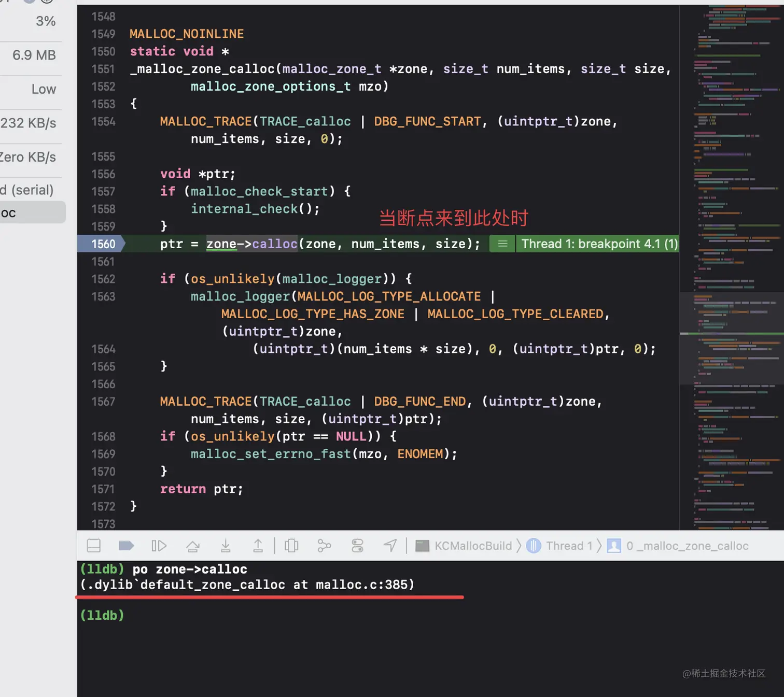Click the _malloc_zone_calloc function name
The image size is (784, 697).
pos(202,69)
